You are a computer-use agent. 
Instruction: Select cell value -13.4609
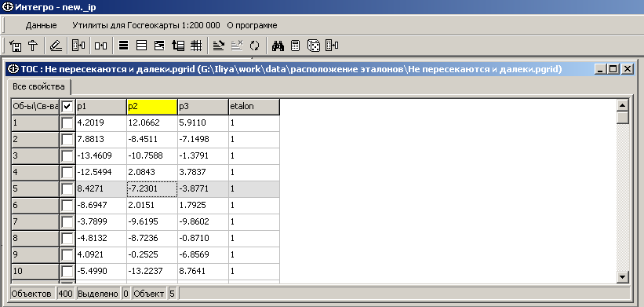click(x=101, y=155)
